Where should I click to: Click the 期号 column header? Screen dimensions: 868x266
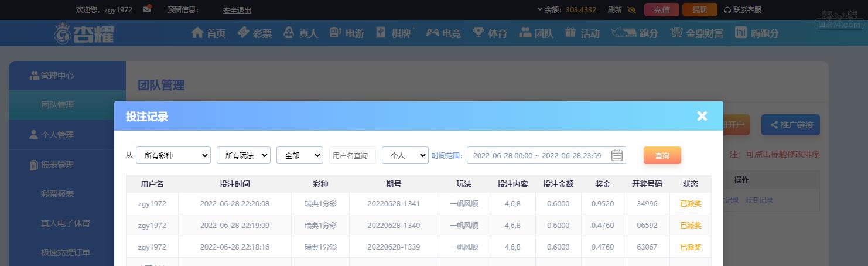tap(394, 184)
